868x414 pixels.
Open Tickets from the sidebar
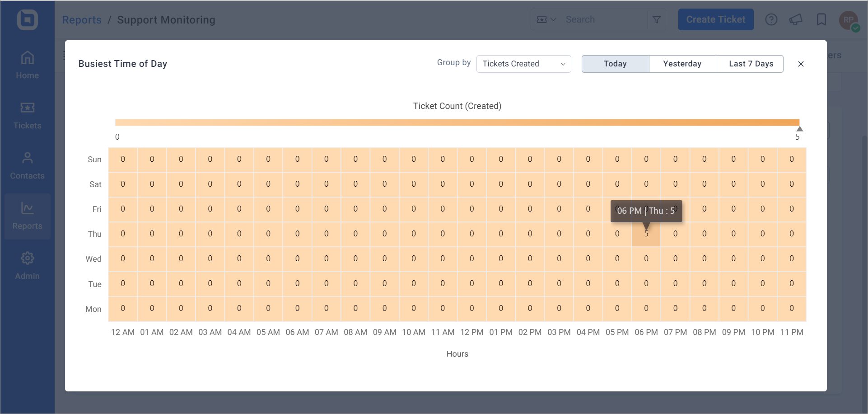point(27,116)
